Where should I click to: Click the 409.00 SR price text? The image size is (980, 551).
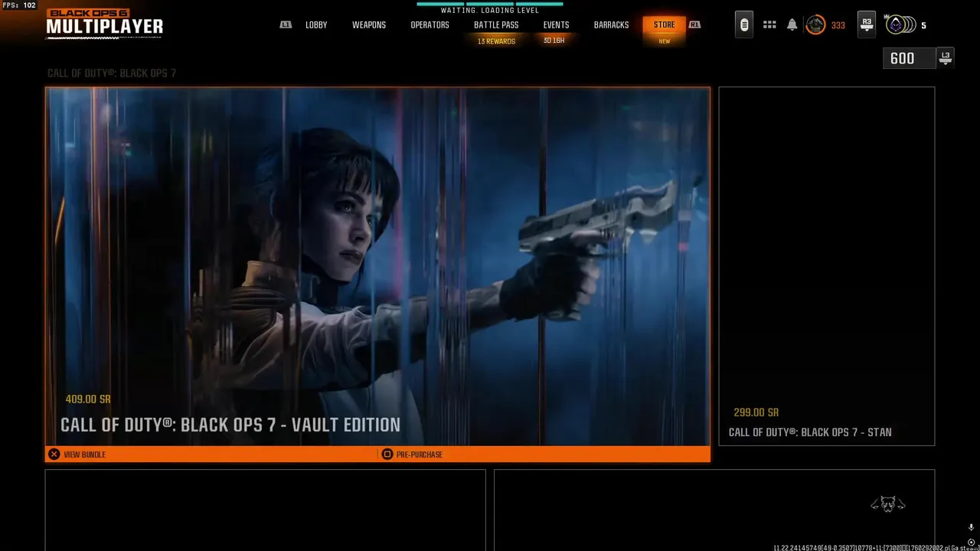pos(88,399)
